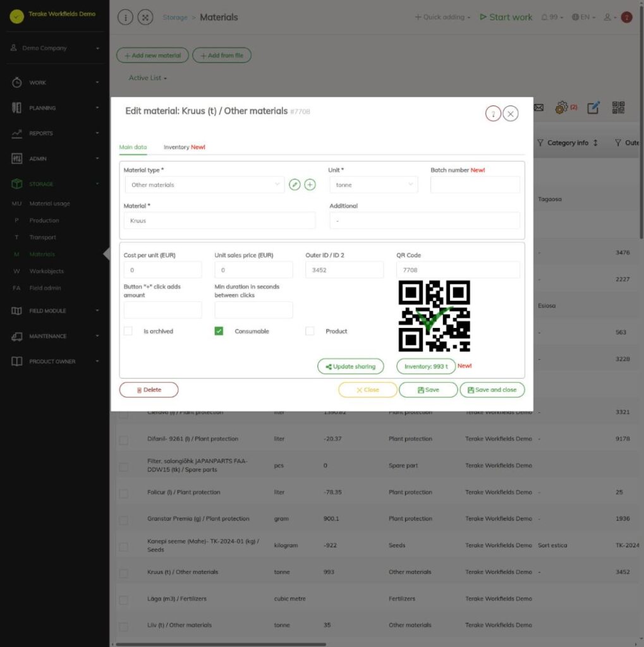Click the Field module map icon
The height and width of the screenshot is (647, 644).
pos(16,311)
